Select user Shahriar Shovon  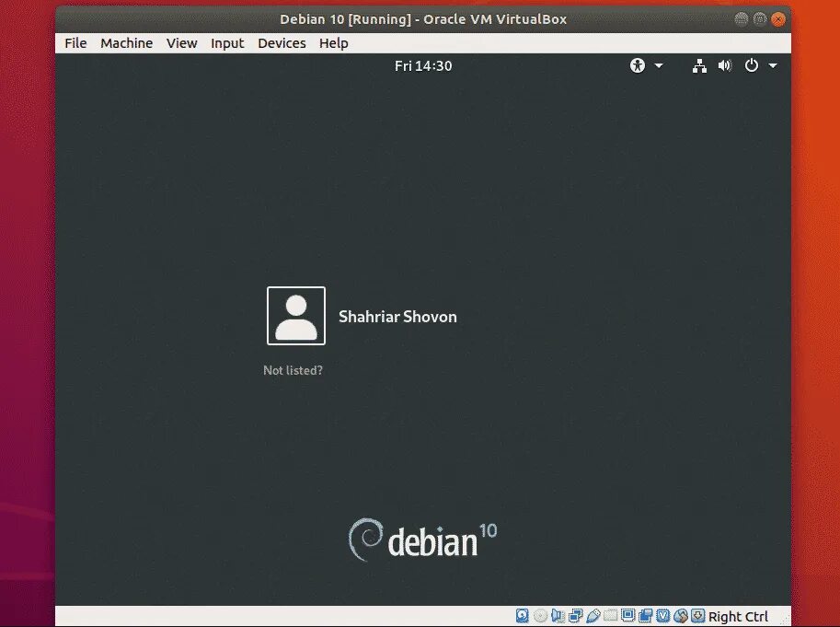coord(397,317)
